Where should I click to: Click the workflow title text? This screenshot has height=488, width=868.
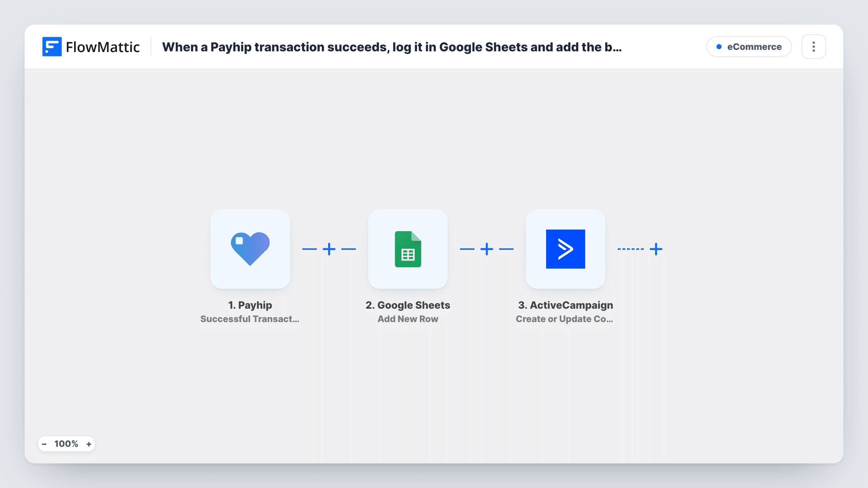pyautogui.click(x=392, y=47)
